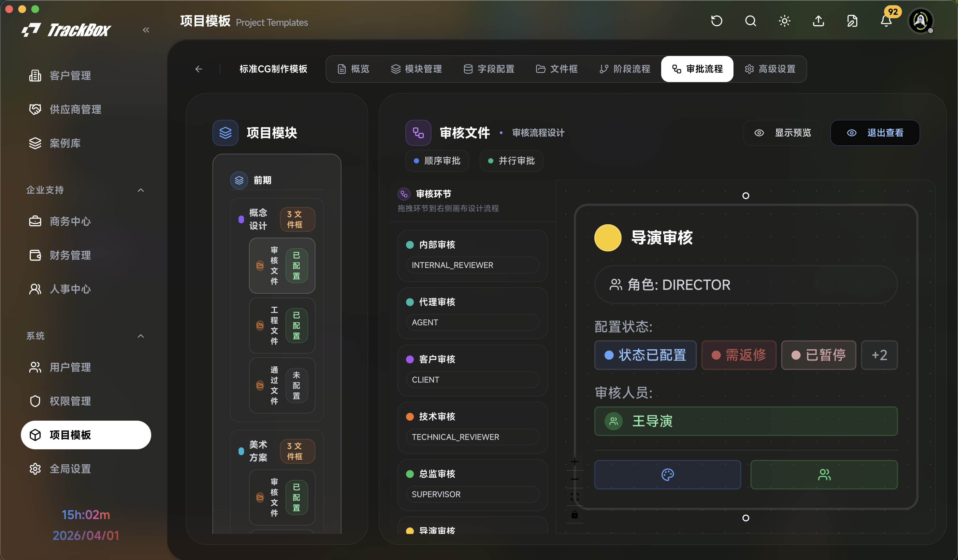Toggle light theme sun icon

(x=785, y=21)
